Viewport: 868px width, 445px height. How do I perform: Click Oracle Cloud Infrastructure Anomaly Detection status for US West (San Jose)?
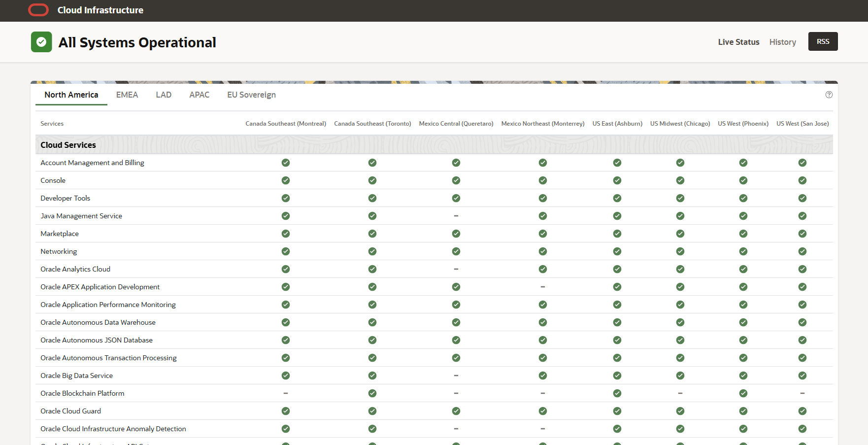pos(802,429)
